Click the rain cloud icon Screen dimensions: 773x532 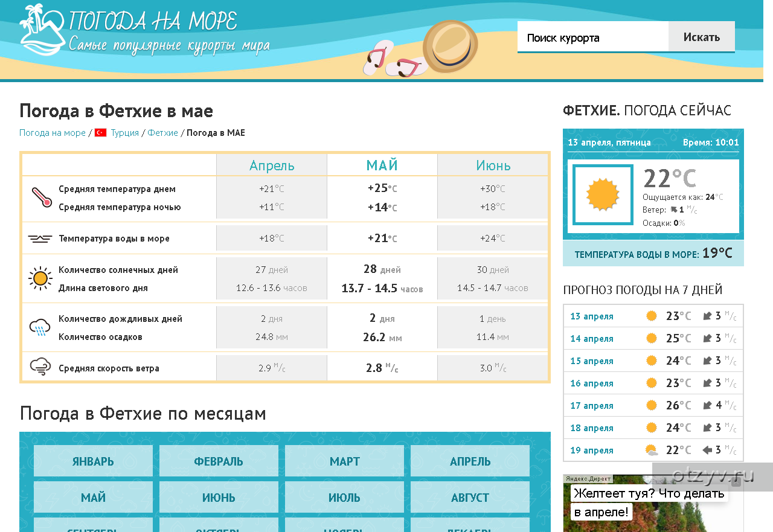point(40,327)
